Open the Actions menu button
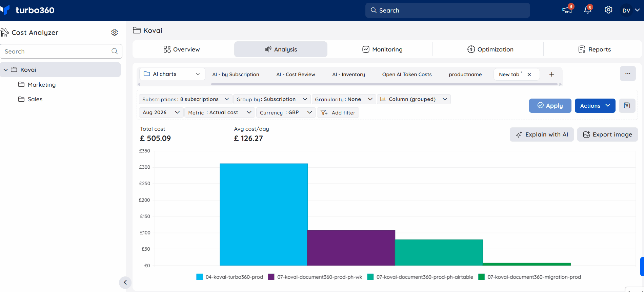This screenshot has height=292, width=644. tap(595, 105)
